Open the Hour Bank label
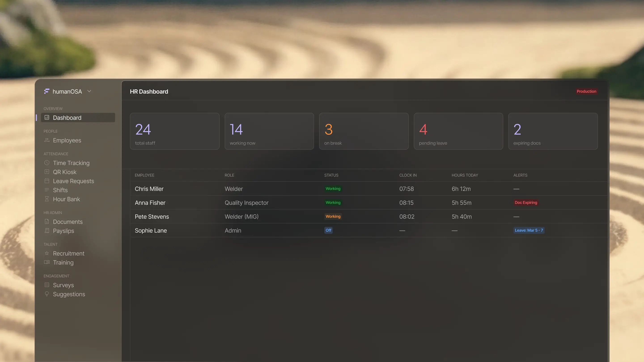Image resolution: width=644 pixels, height=362 pixels. 66,199
